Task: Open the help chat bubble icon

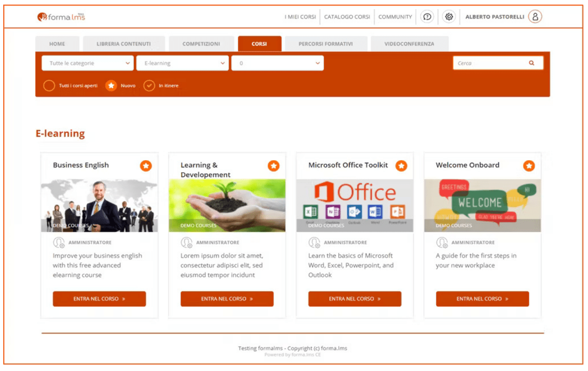Action: pyautogui.click(x=427, y=17)
